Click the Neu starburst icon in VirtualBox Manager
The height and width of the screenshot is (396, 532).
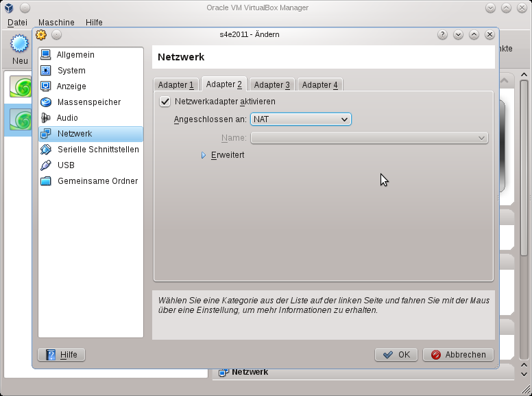19,43
